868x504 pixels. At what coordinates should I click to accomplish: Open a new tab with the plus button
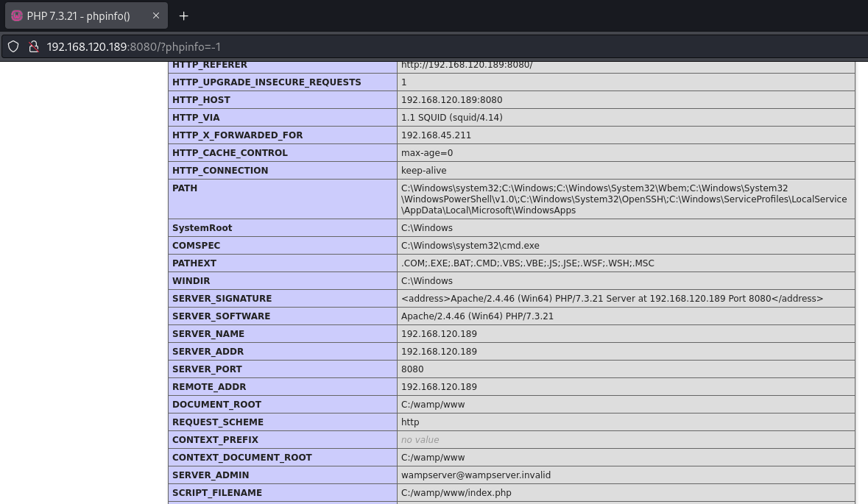coord(184,15)
